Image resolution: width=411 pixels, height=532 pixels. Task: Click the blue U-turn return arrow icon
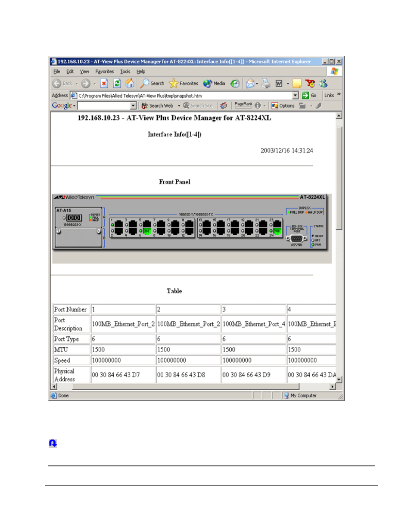(x=53, y=443)
